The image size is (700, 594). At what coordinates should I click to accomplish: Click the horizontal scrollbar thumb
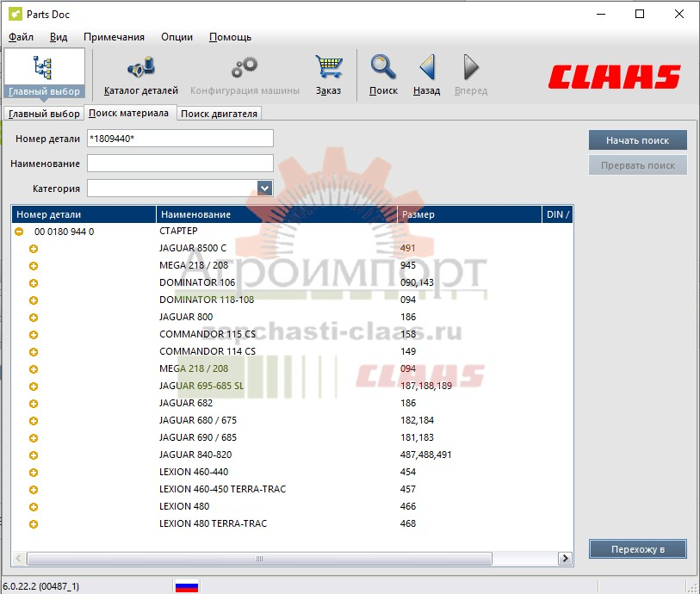(x=259, y=559)
